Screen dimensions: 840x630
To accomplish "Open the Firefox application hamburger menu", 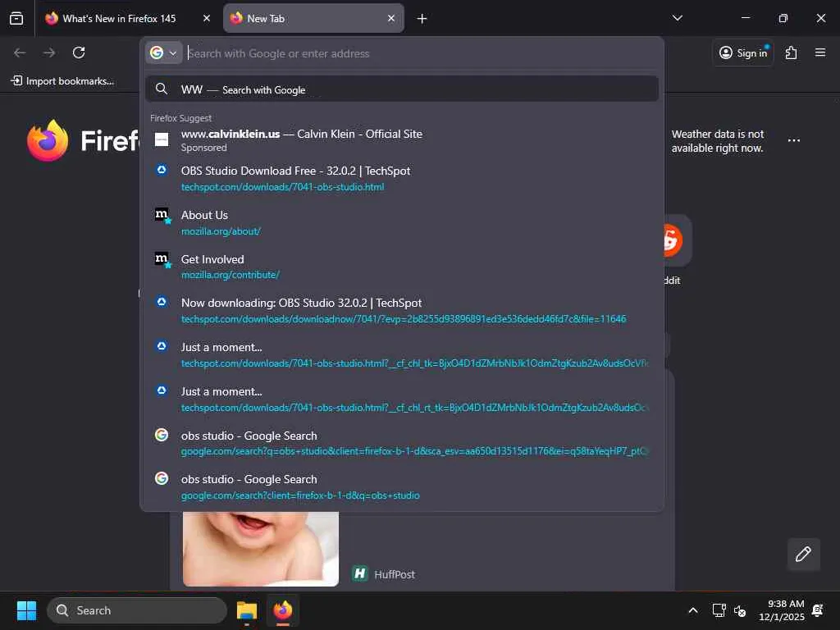I will 820,52.
